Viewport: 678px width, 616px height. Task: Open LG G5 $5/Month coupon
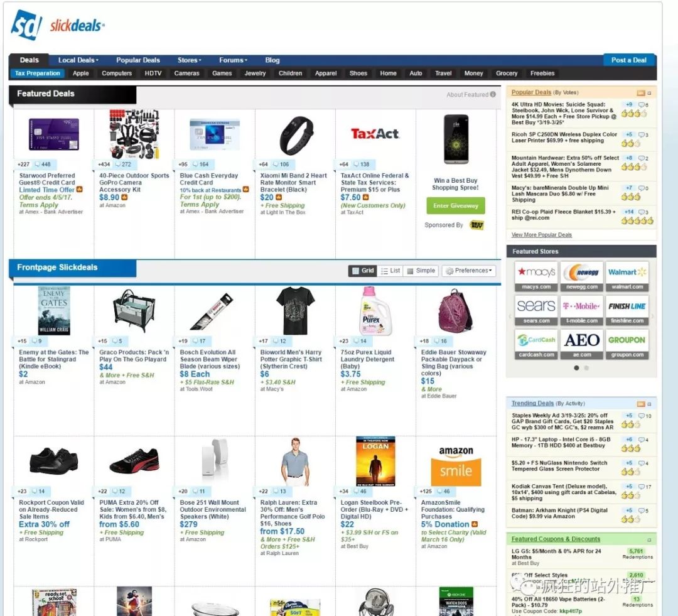[x=556, y=554]
